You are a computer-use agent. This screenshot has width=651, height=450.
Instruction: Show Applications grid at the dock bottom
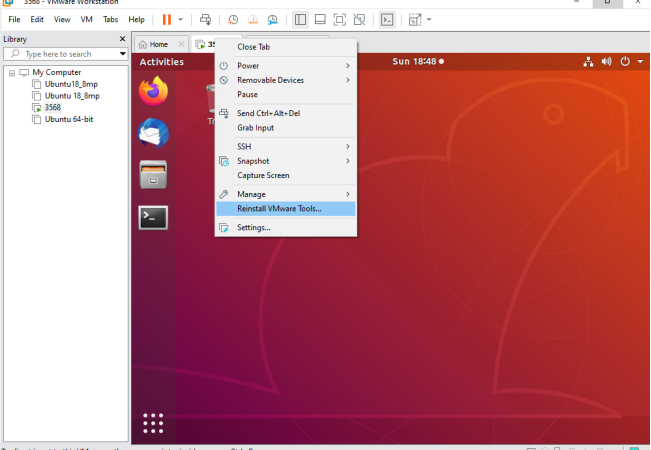click(153, 423)
